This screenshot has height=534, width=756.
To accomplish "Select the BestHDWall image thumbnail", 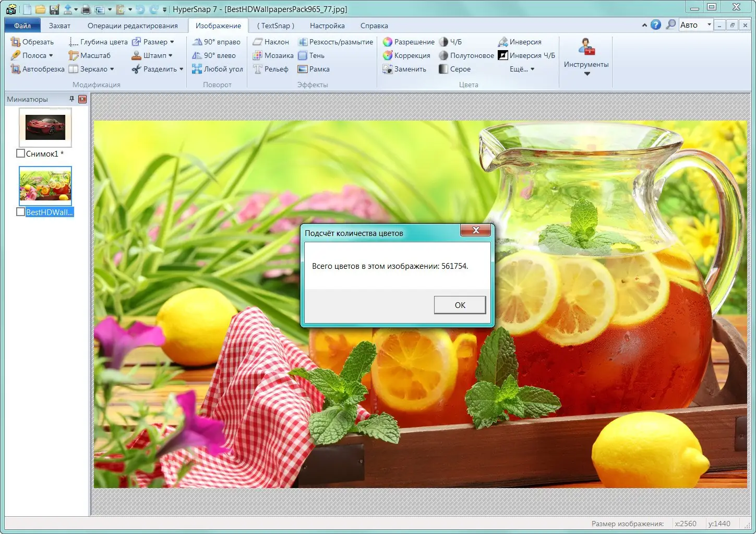I will click(45, 185).
